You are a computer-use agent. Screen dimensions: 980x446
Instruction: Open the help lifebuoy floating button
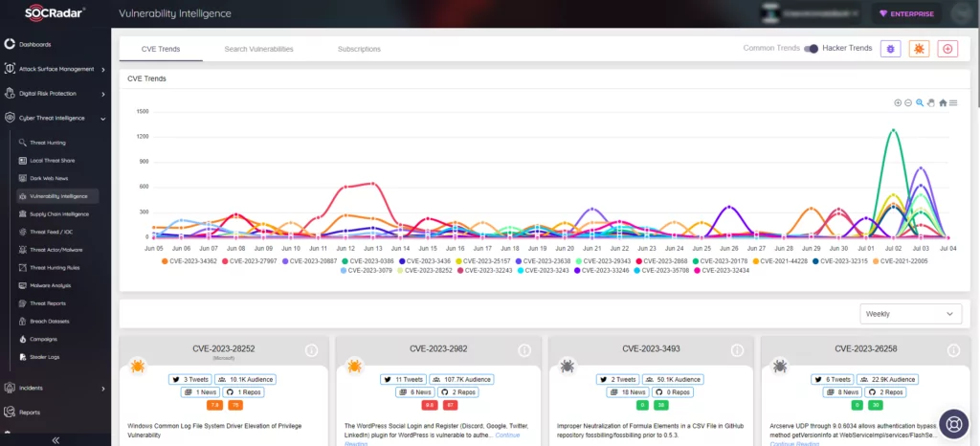pyautogui.click(x=953, y=424)
